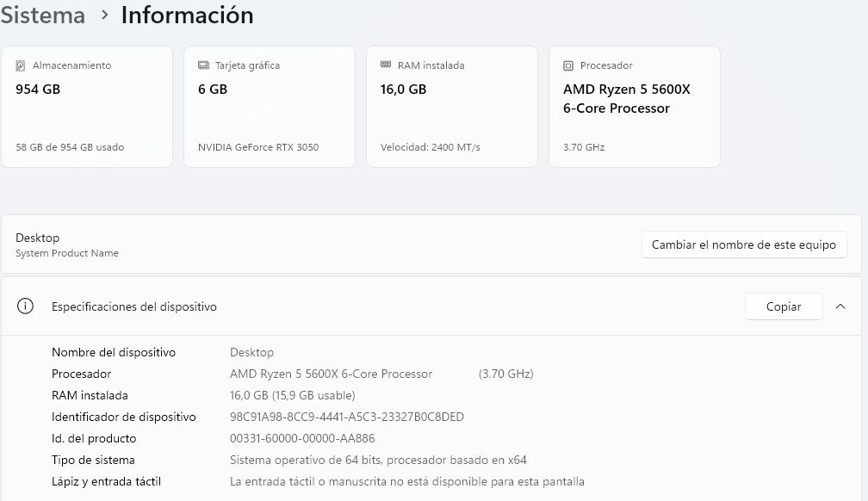The height and width of the screenshot is (501, 868).
Task: Click the Tipo de sistema value text
Action: click(x=378, y=460)
